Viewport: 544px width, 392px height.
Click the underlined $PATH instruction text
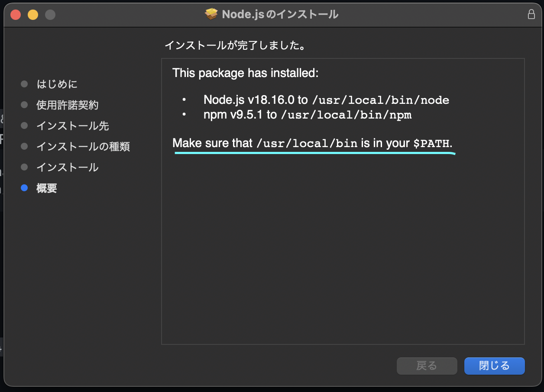(x=313, y=143)
